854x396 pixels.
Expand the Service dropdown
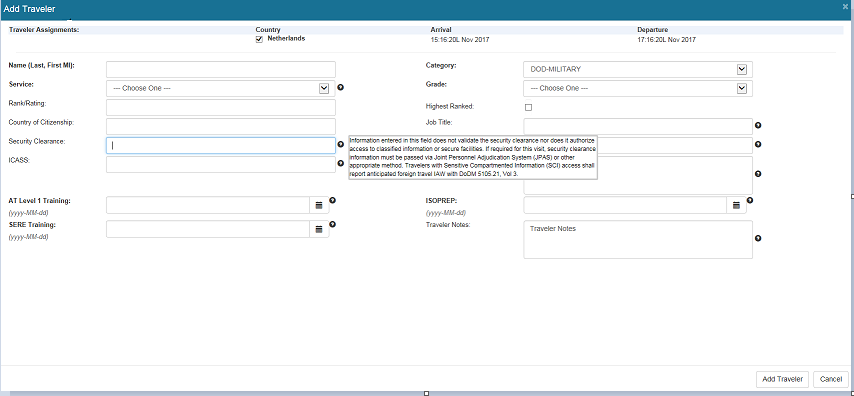[x=221, y=88]
